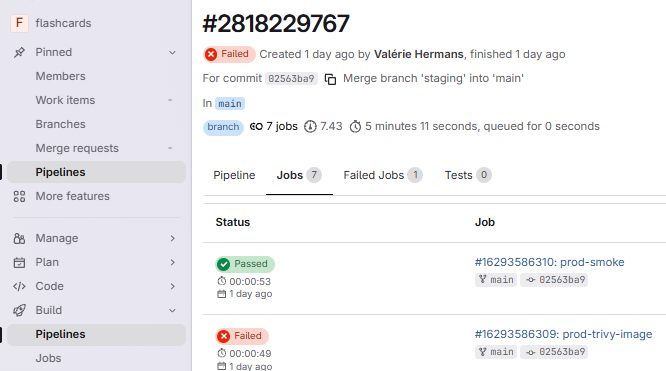Viewport: 666px width, 371px height.
Task: Click Failed badge for prod-trivy-image job
Action: click(242, 336)
